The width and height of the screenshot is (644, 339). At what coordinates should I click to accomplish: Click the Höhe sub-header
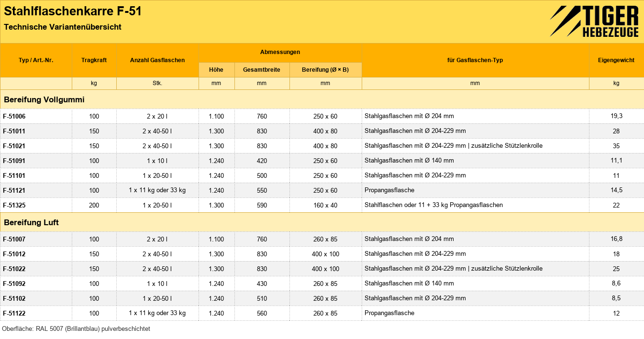216,70
